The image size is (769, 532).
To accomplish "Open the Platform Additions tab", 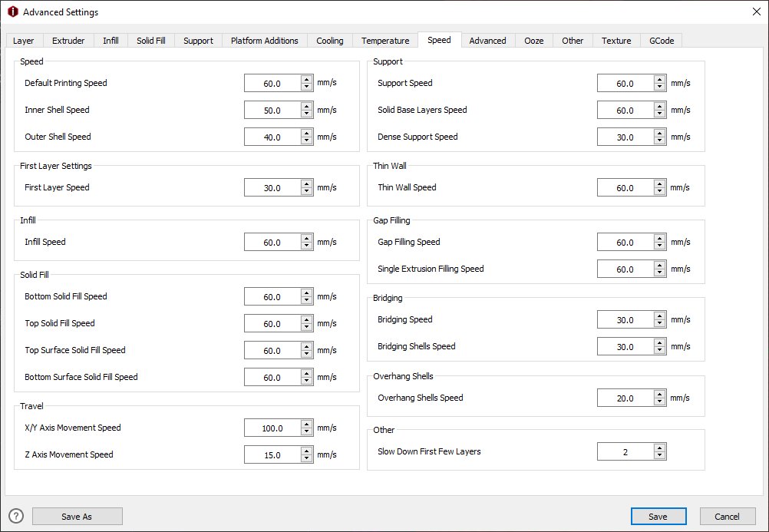I will click(x=264, y=41).
